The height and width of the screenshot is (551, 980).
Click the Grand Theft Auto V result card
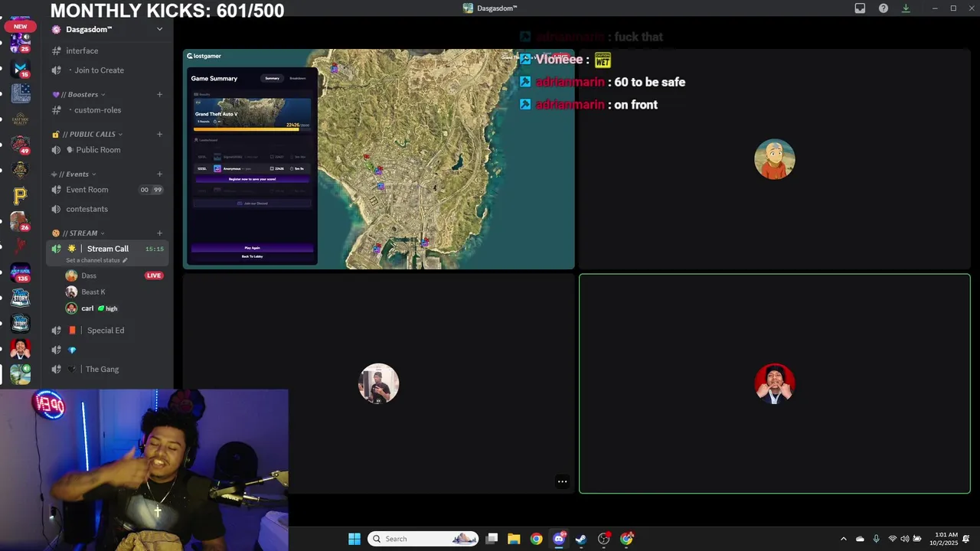pyautogui.click(x=252, y=112)
